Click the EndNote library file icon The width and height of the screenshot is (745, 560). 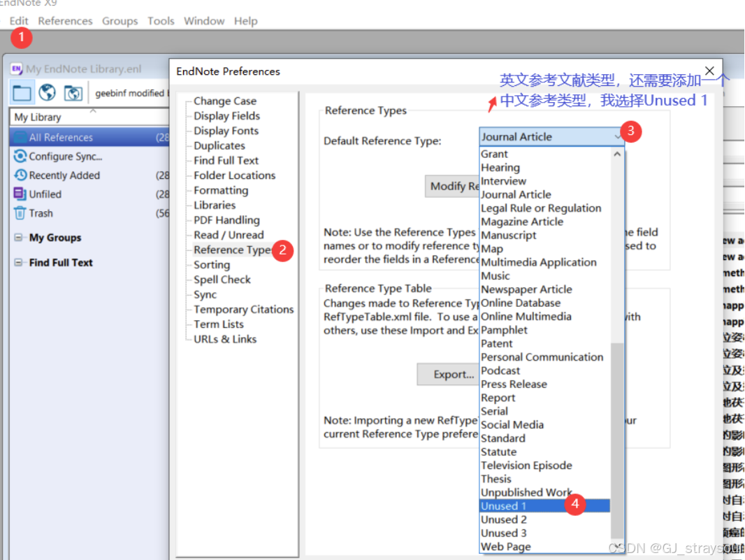pyautogui.click(x=17, y=69)
